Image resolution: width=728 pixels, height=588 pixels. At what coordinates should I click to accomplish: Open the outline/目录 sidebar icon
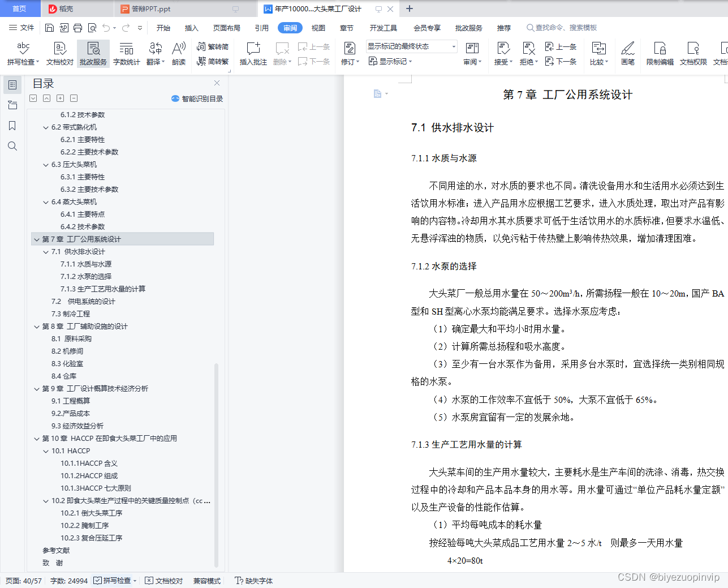(x=12, y=85)
